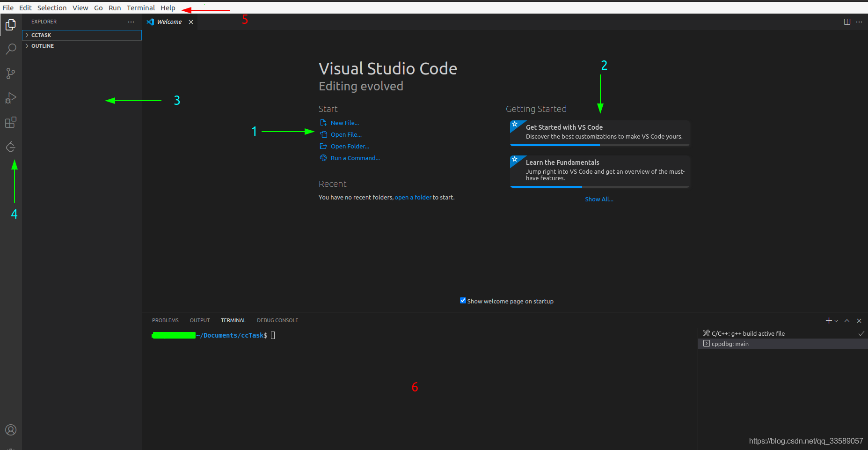Open the Explorer view in activity bar
This screenshot has width=868, height=450.
[x=11, y=25]
